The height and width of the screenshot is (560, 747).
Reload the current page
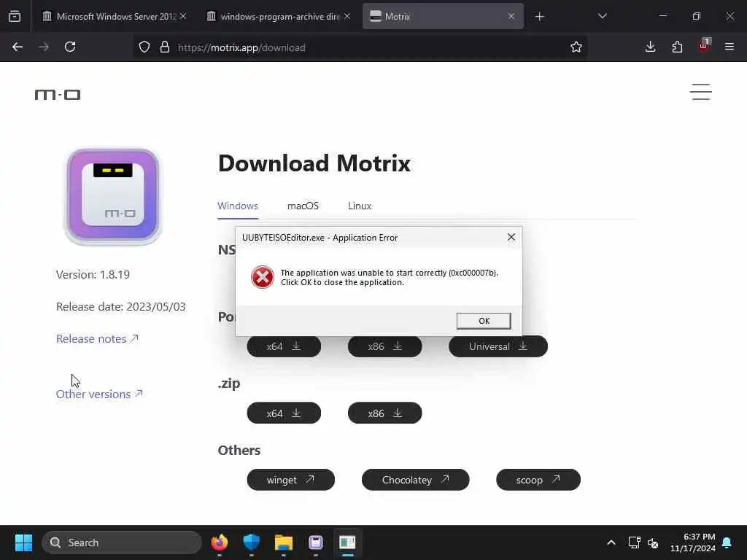(x=70, y=47)
